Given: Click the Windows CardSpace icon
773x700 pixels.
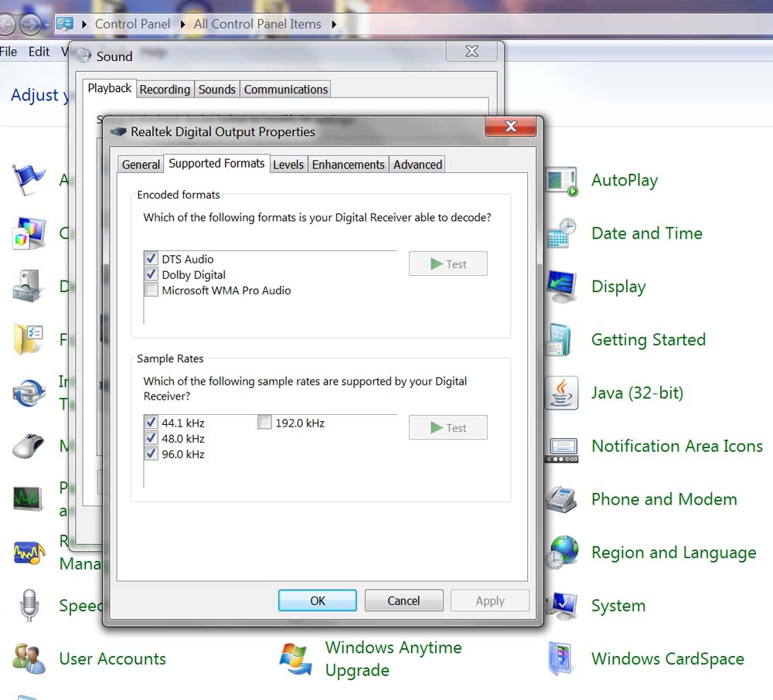Looking at the screenshot, I should click(561, 658).
